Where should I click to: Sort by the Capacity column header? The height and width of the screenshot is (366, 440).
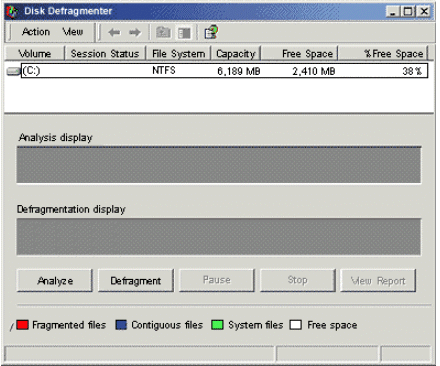tap(236, 53)
